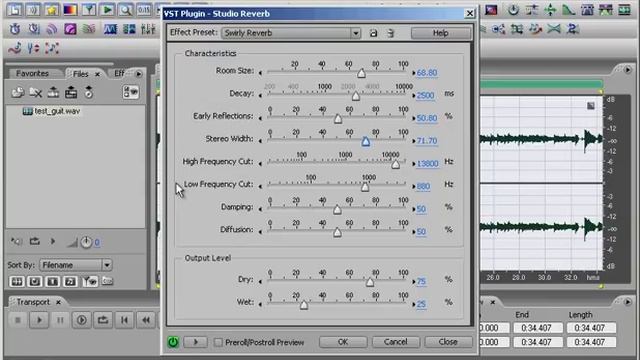The height and width of the screenshot is (360, 640).
Task: Enable the Preroll/Postroll Preview checkbox
Action: (218, 342)
